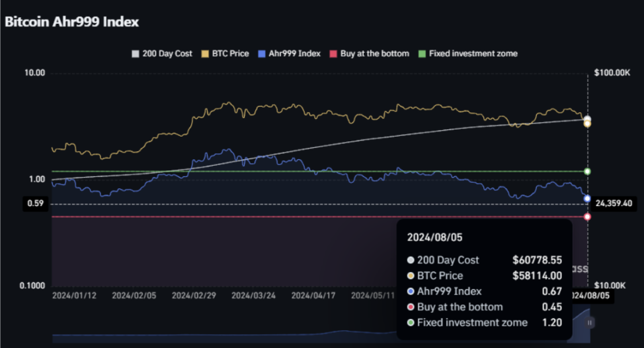This screenshot has width=644, height=348.
Task: Click the Bitcoin Ahr999 Index chart title
Action: pyautogui.click(x=71, y=22)
